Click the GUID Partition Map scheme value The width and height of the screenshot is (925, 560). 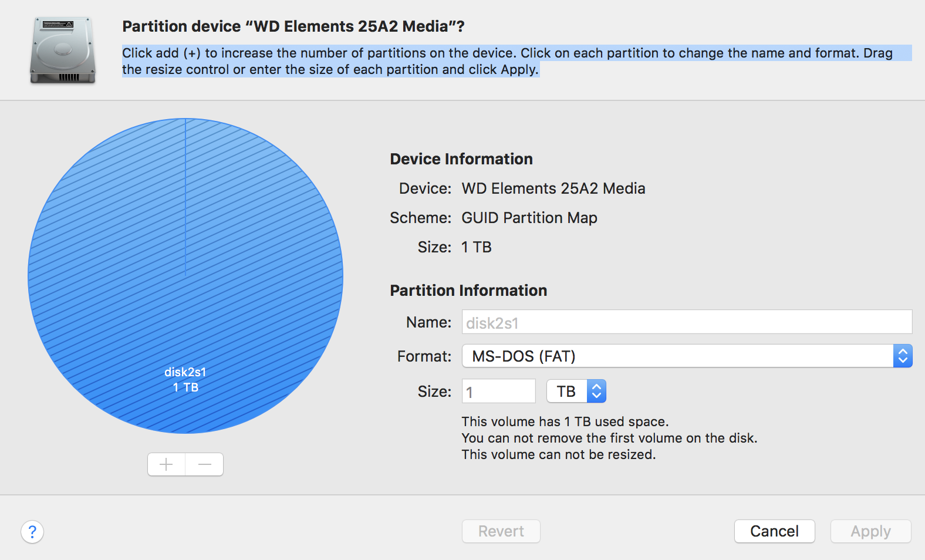point(529,218)
